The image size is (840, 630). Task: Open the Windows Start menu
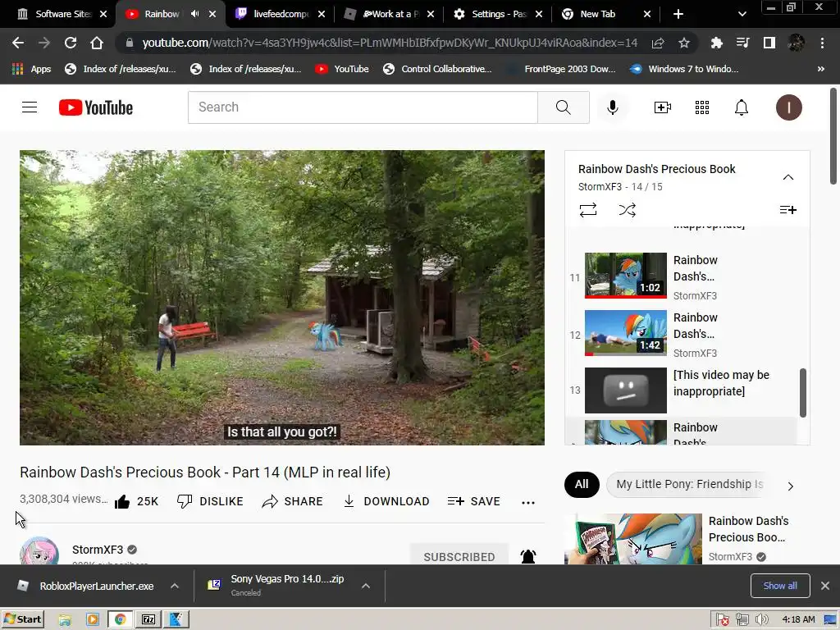click(22, 619)
